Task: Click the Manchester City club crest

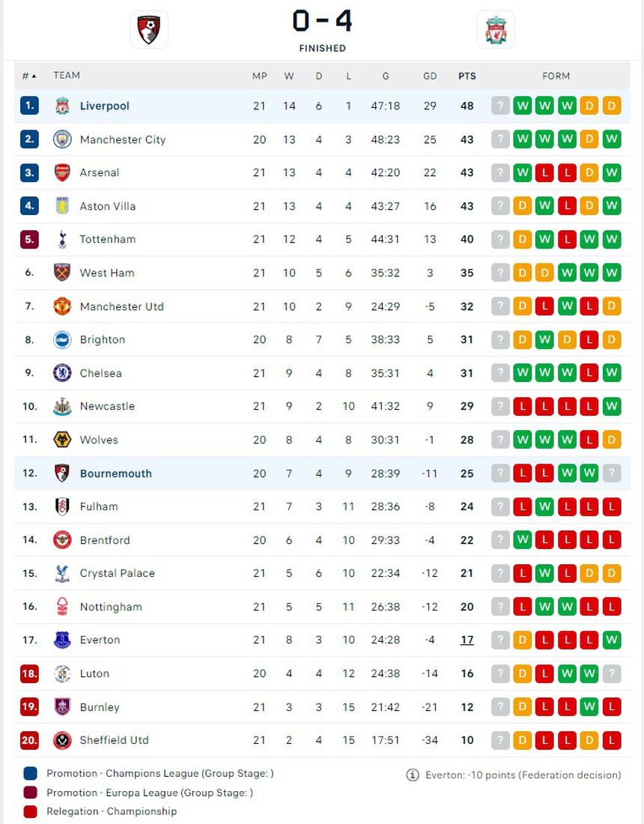Action: click(x=62, y=139)
